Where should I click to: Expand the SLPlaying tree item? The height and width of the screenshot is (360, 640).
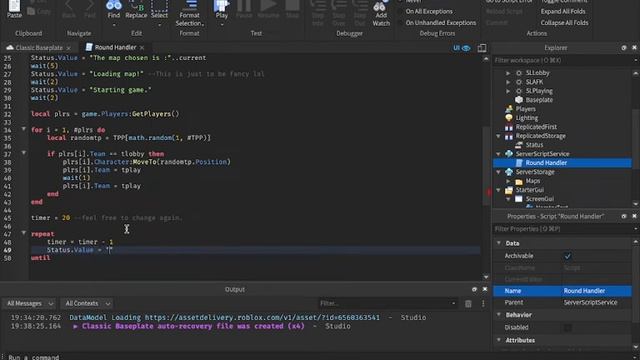coord(508,91)
